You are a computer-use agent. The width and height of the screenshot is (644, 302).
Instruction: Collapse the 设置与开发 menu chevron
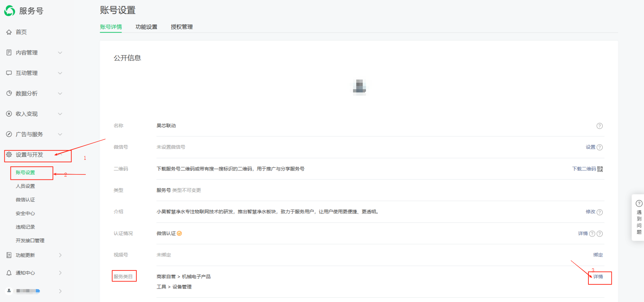pyautogui.click(x=60, y=154)
